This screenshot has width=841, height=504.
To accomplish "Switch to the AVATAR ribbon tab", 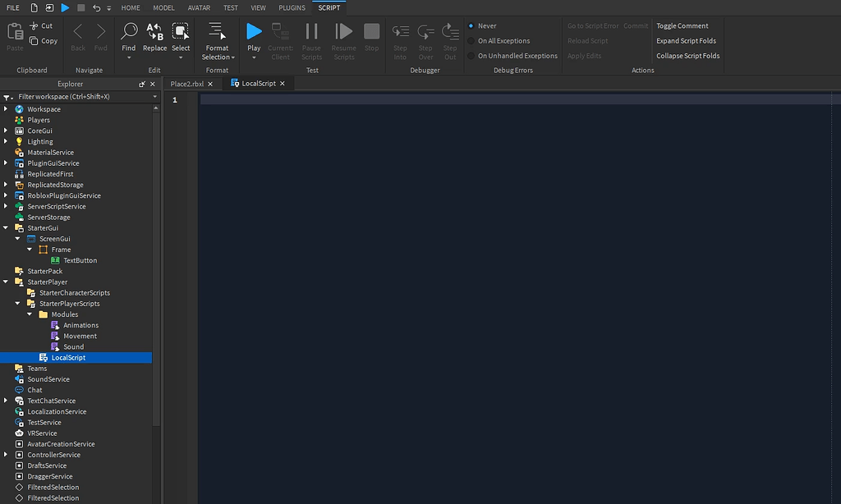I will point(199,7).
